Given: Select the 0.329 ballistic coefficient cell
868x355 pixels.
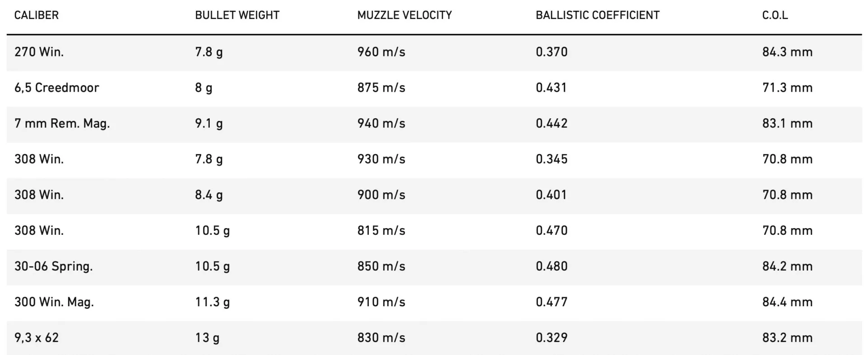Looking at the screenshot, I should pos(551,337).
